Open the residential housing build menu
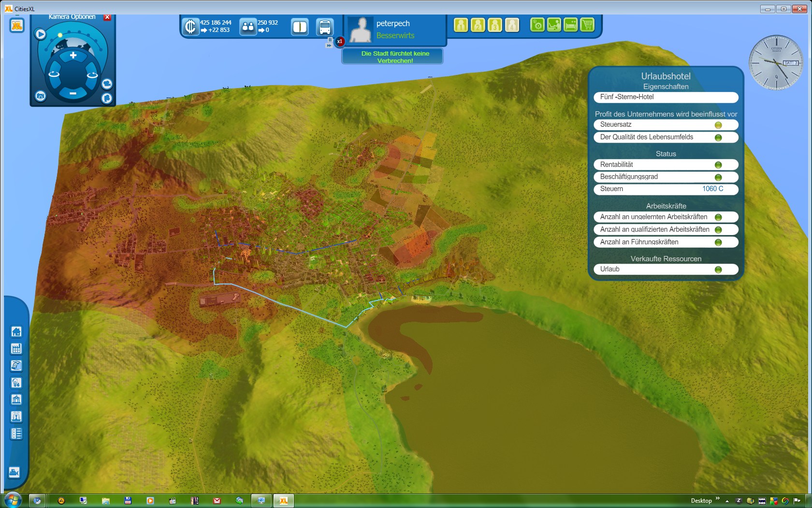Image resolution: width=812 pixels, height=508 pixels. click(x=16, y=332)
